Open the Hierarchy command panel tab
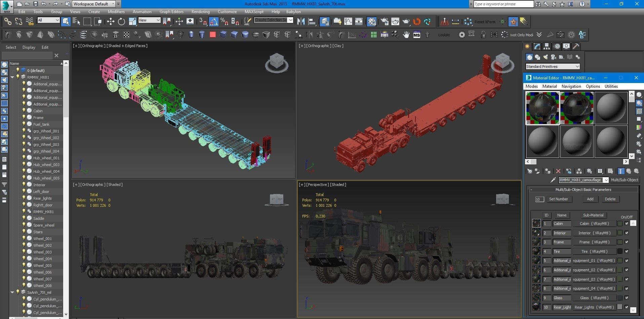 547,46
